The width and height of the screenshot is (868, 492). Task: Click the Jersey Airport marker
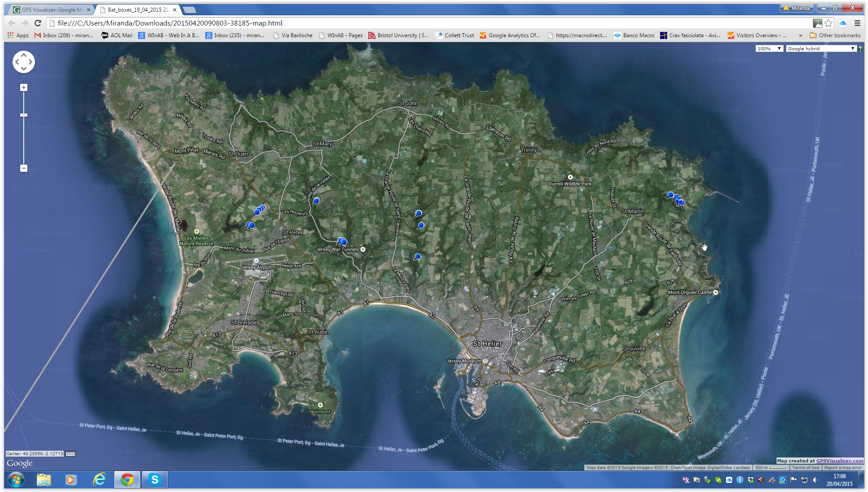pos(256,261)
